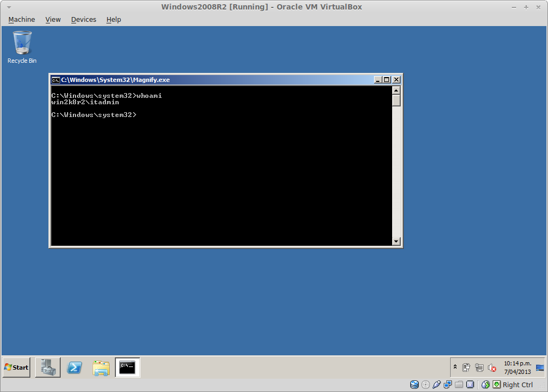This screenshot has height=392, width=548.
Task: Click the win2k8r2\itadmin output line
Action: [x=85, y=102]
